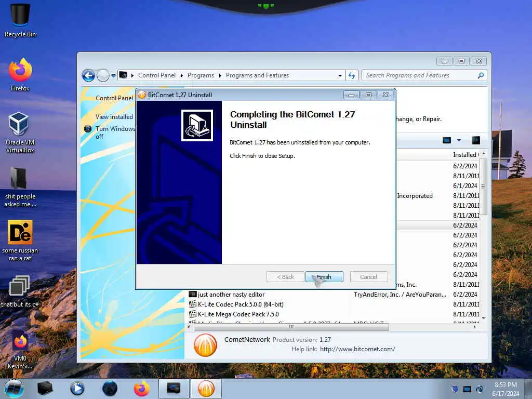
Task: Open the recent pages dropdown beside navigation arrows
Action: (113, 76)
